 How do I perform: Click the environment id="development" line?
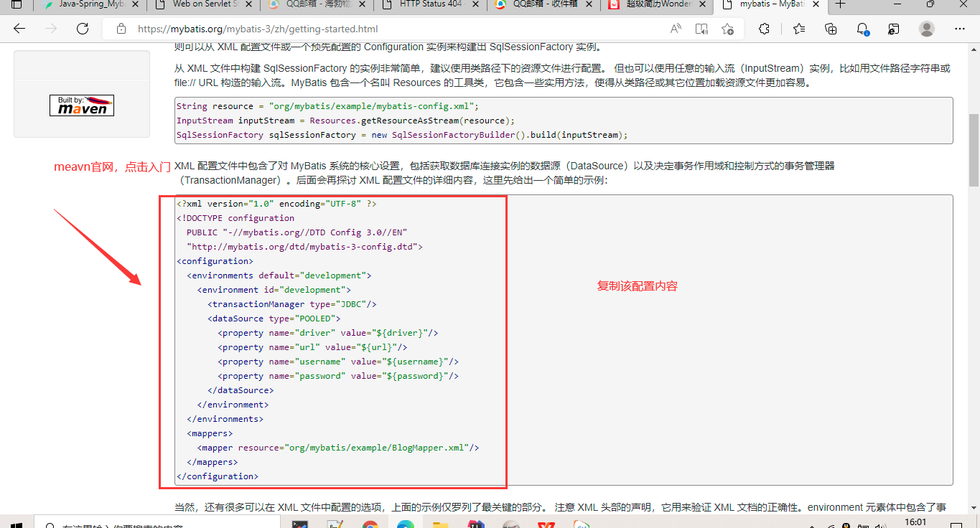pos(274,290)
